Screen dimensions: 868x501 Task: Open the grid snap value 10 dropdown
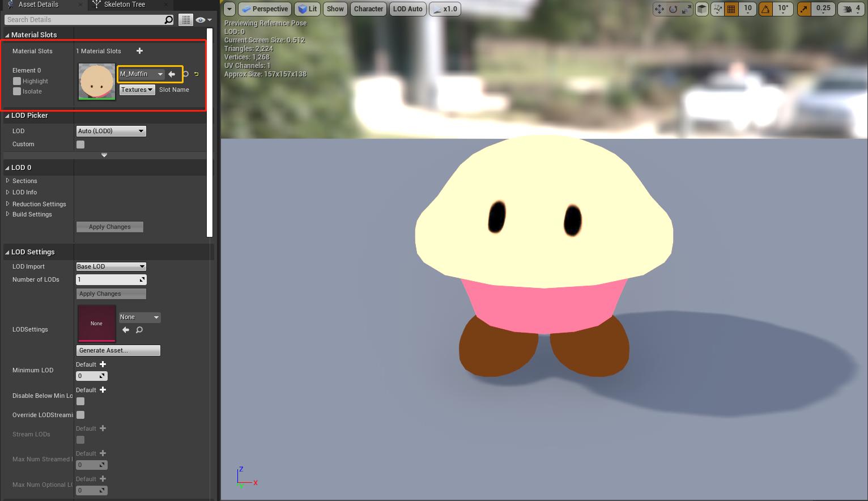[x=748, y=9]
